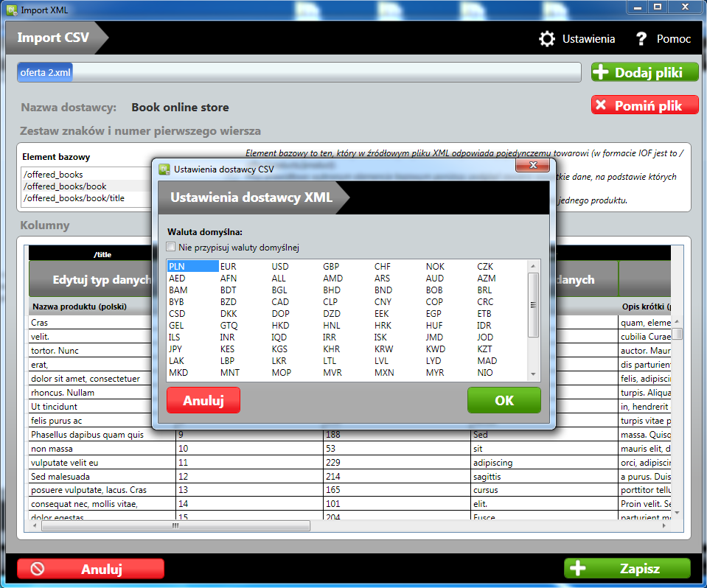This screenshot has width=707, height=588.
Task: Select the oferta 2.xml file tab
Action: click(x=45, y=72)
